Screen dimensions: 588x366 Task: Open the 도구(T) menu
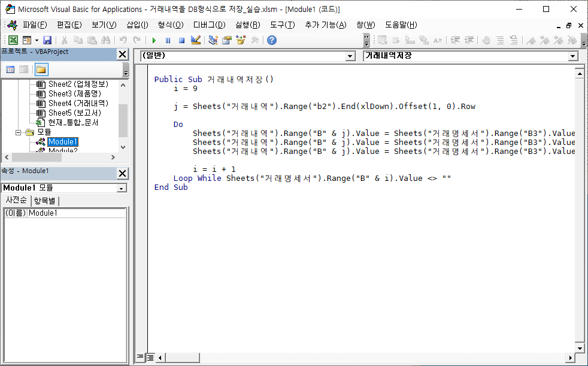click(283, 25)
